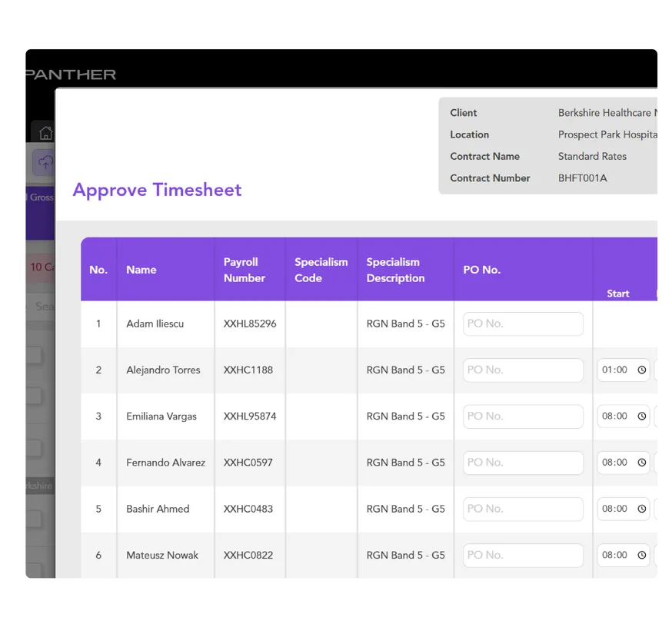This screenshot has width=672, height=624.
Task: Click payroll number XXHL95874
Action: click(x=250, y=417)
